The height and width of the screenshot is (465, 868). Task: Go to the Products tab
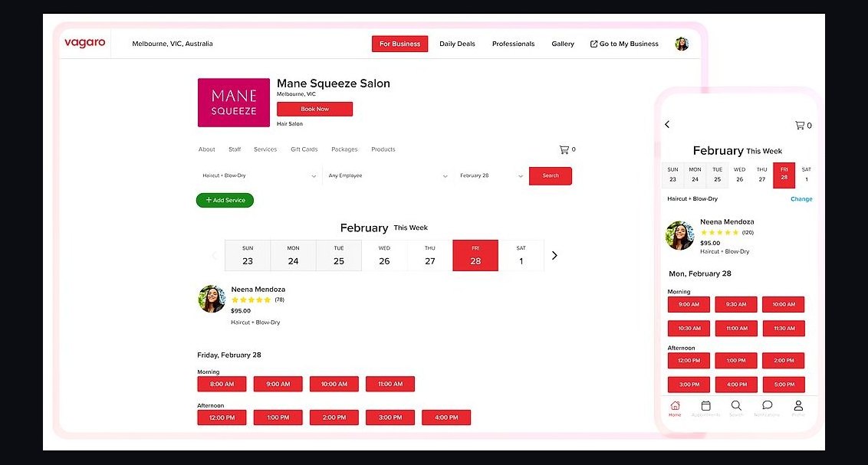click(x=383, y=149)
